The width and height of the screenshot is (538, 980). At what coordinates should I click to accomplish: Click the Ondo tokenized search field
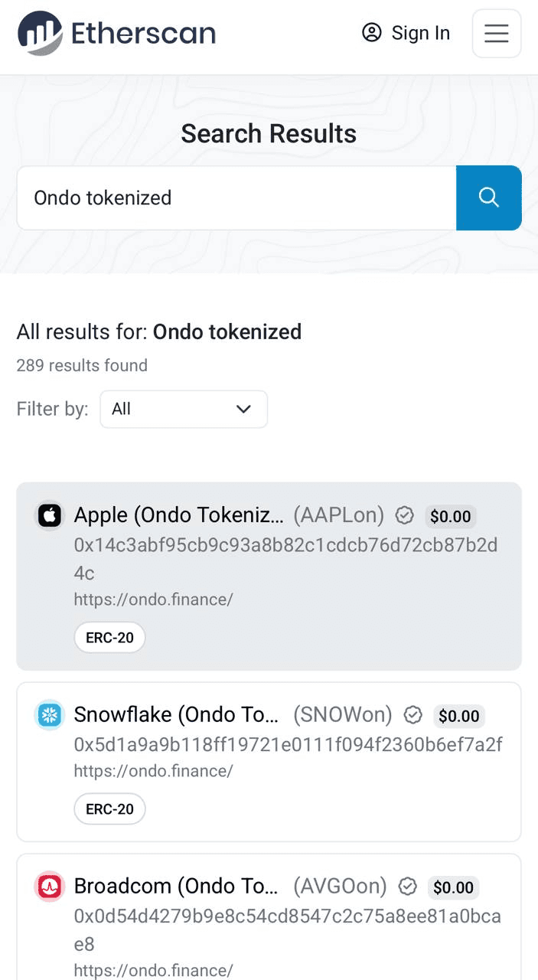click(x=236, y=198)
